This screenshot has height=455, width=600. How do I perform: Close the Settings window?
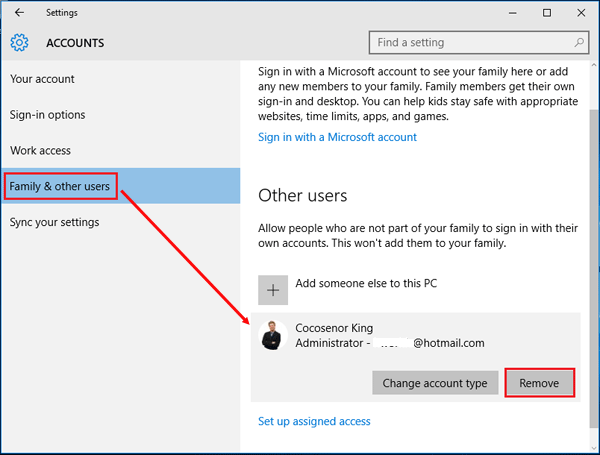[581, 13]
